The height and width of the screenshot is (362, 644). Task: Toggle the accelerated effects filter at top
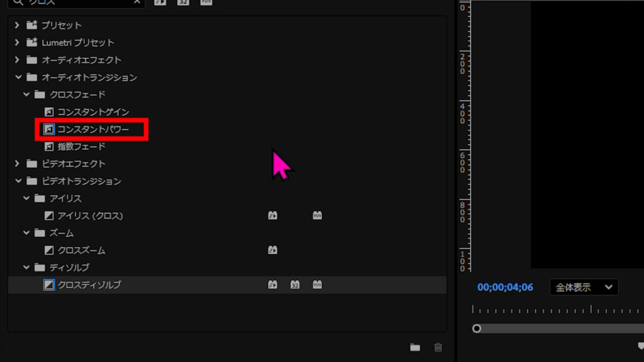point(160,2)
